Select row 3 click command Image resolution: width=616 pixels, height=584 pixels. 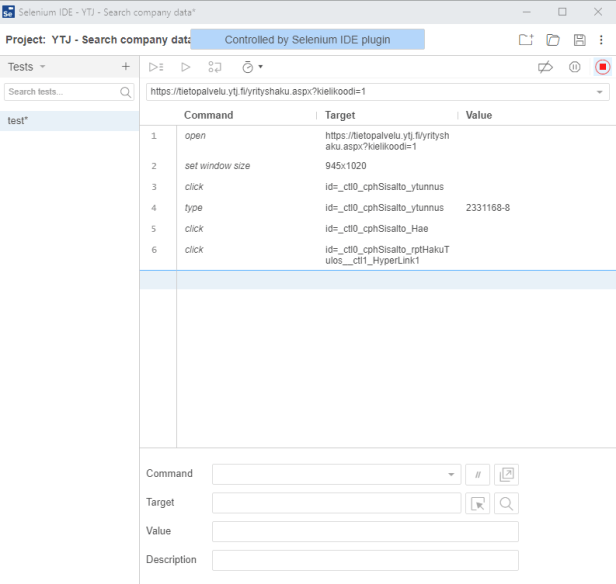[x=378, y=187]
